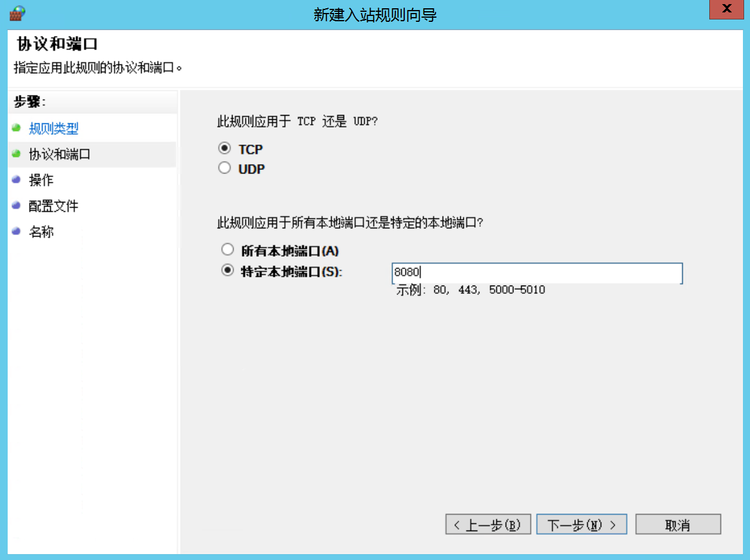Choose 所有本地端口 option
Image resolution: width=750 pixels, height=560 pixels.
(x=227, y=249)
